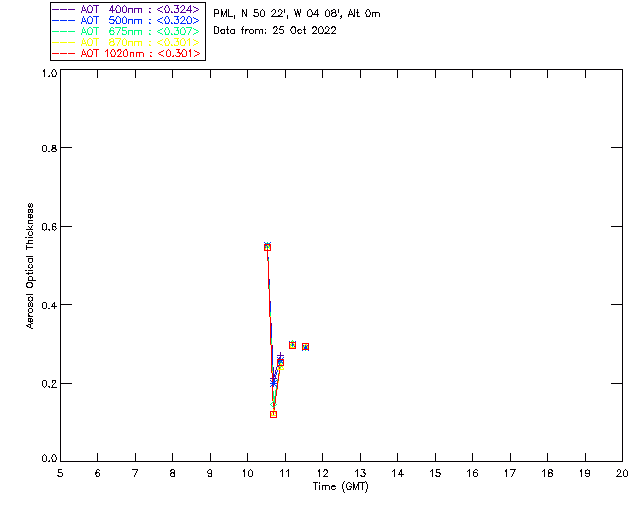Click the x-axis tick label 7
Screen dimensions: 640x512
pos(135,473)
